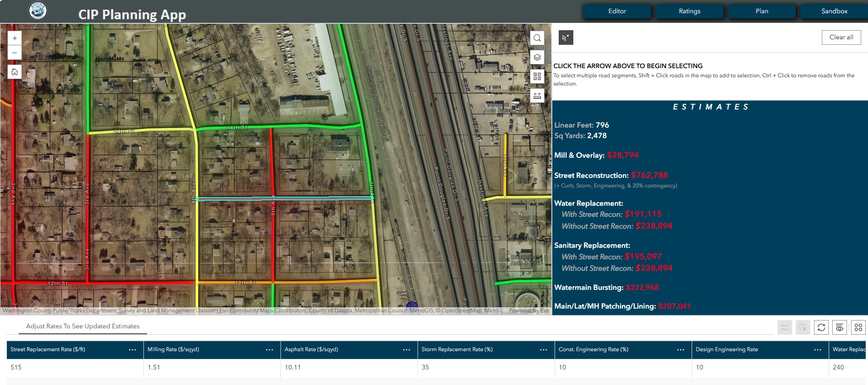Switch to the Plan page
The image size is (868, 385).
(762, 11)
